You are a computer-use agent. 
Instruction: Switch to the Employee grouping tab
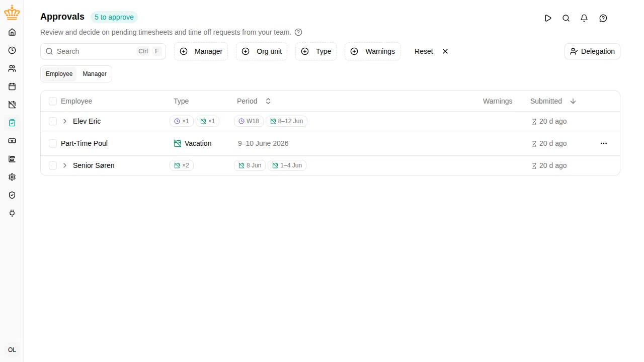[59, 74]
